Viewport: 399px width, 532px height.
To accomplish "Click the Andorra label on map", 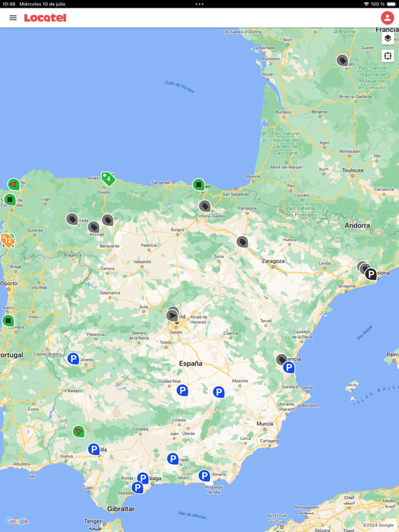I will tap(357, 225).
